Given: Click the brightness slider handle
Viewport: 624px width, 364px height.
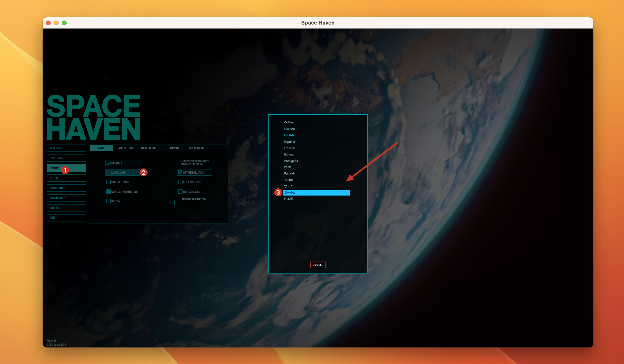Looking at the screenshot, I should point(175,202).
